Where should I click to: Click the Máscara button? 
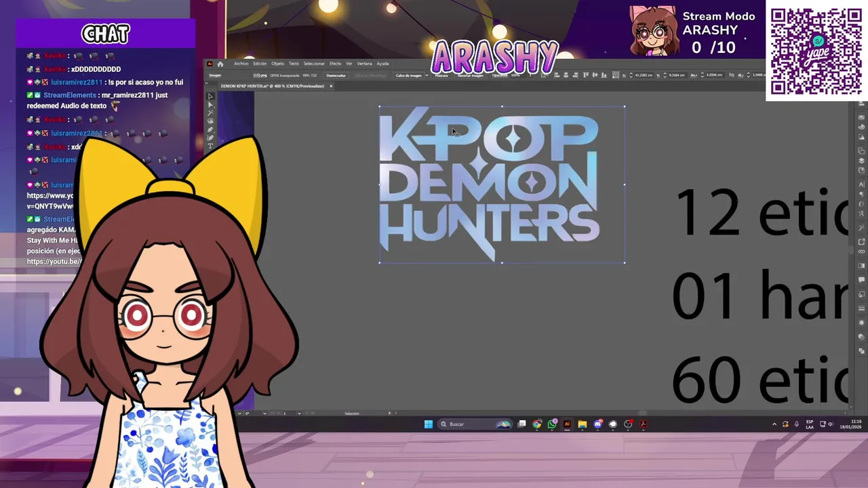(441, 75)
